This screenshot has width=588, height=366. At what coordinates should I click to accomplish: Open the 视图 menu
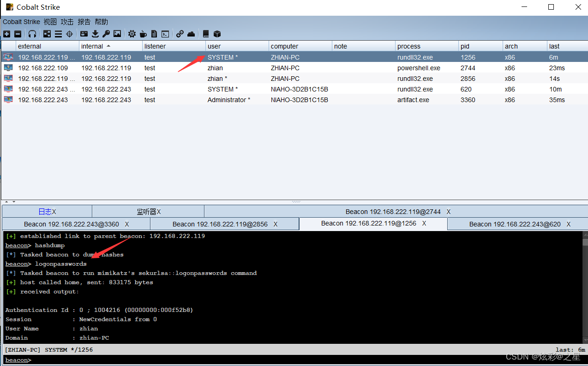(x=50, y=22)
